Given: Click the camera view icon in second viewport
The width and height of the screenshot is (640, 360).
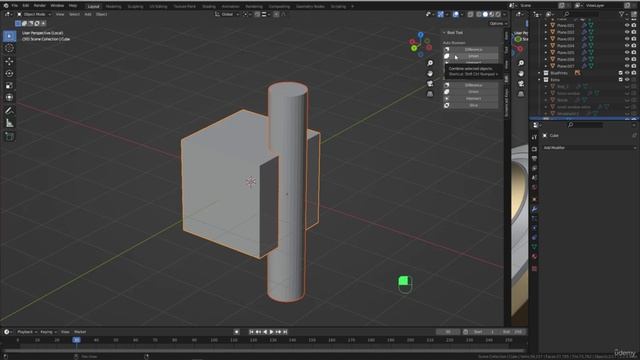Looking at the screenshot, I should pyautogui.click(x=521, y=84).
